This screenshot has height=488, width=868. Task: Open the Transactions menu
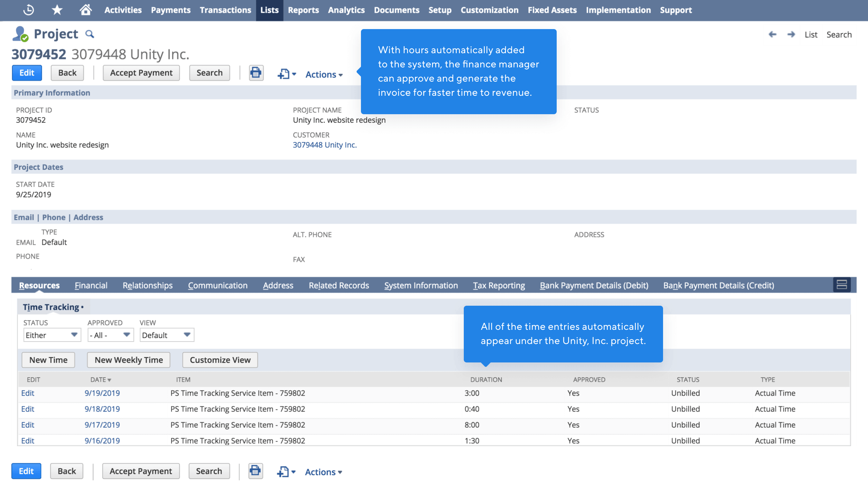click(x=226, y=10)
